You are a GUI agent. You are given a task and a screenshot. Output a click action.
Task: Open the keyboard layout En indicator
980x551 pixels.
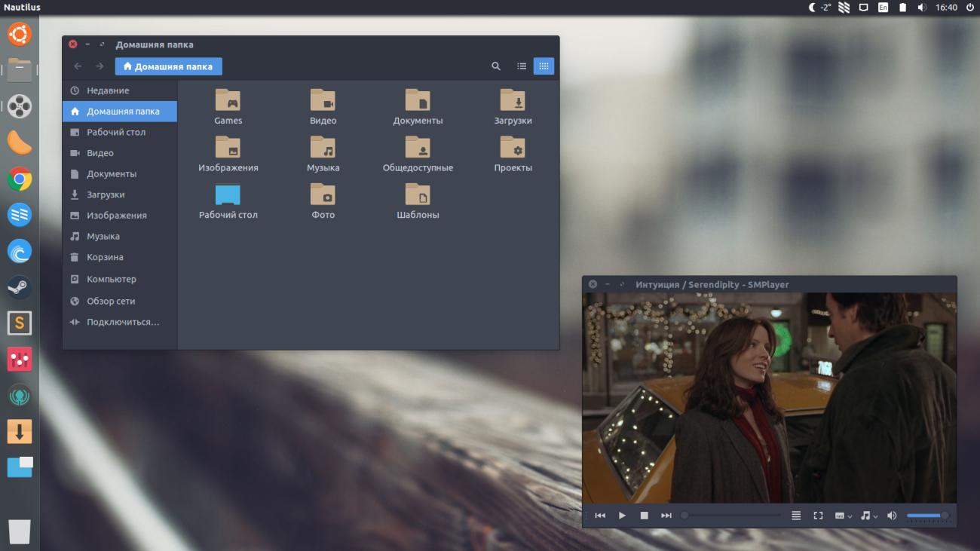[883, 8]
